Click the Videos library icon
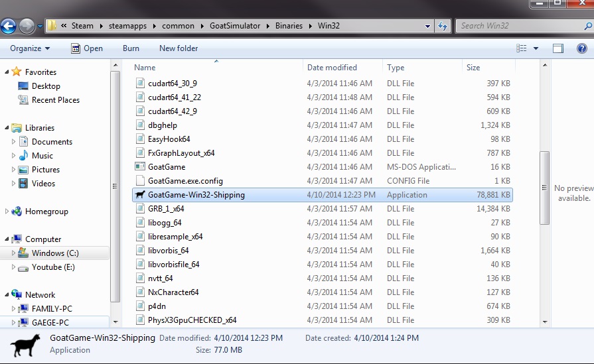Image resolution: width=594 pixels, height=364 pixels. 23,184
